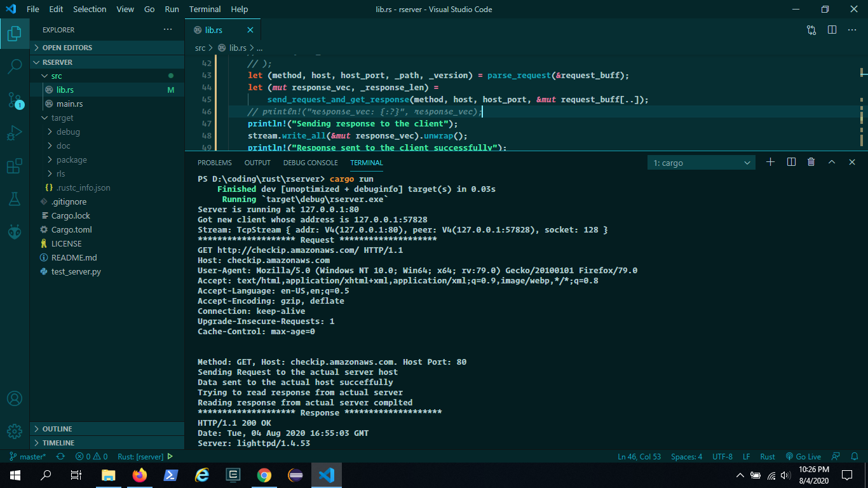Screen dimensions: 868x488
Task: Create a new terminal with plus icon
Action: pyautogui.click(x=770, y=163)
